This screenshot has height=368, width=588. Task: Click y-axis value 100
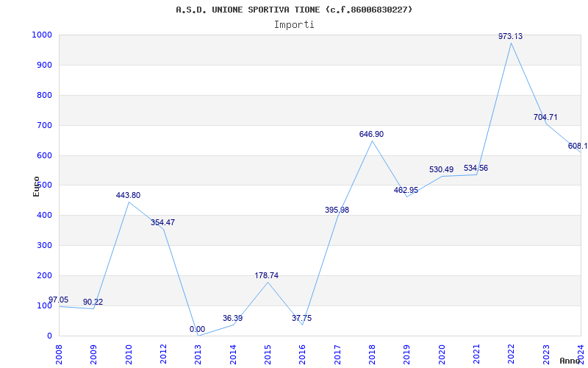tap(45, 305)
